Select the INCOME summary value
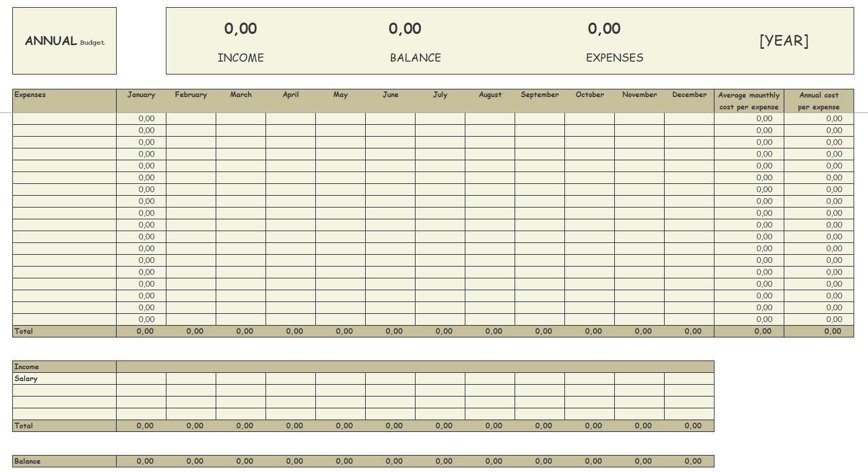 click(x=241, y=29)
